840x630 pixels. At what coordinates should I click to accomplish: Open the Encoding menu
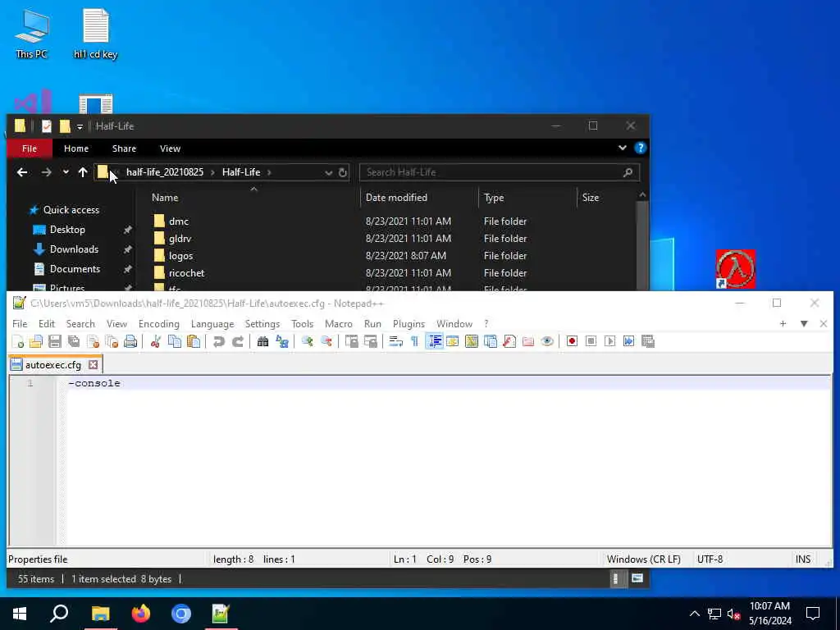[158, 323]
